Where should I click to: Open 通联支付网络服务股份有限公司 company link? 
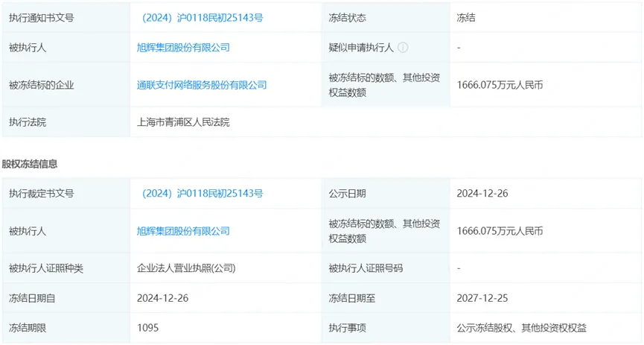tap(202, 85)
